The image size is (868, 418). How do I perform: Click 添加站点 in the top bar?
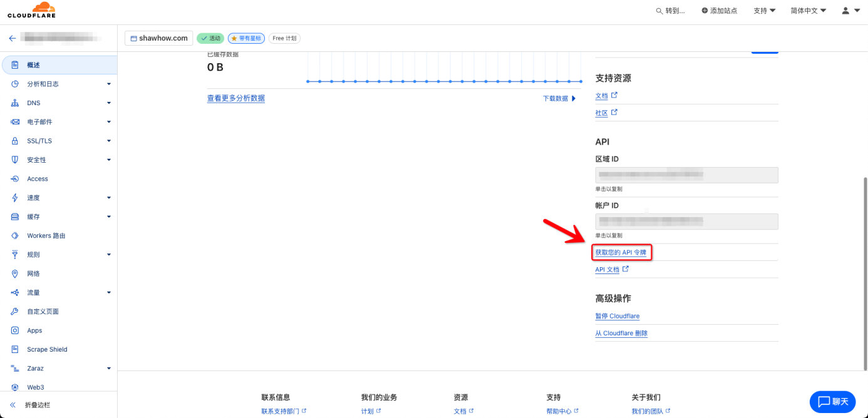(x=719, y=10)
